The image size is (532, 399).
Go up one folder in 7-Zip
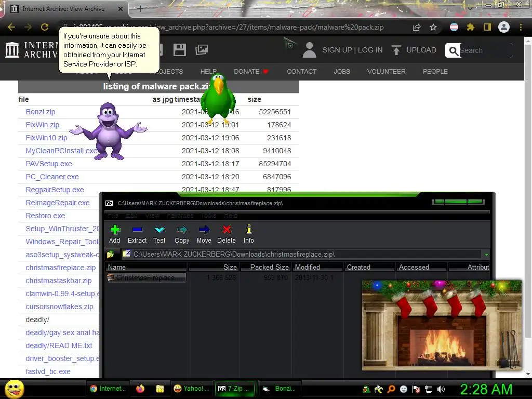(x=110, y=254)
